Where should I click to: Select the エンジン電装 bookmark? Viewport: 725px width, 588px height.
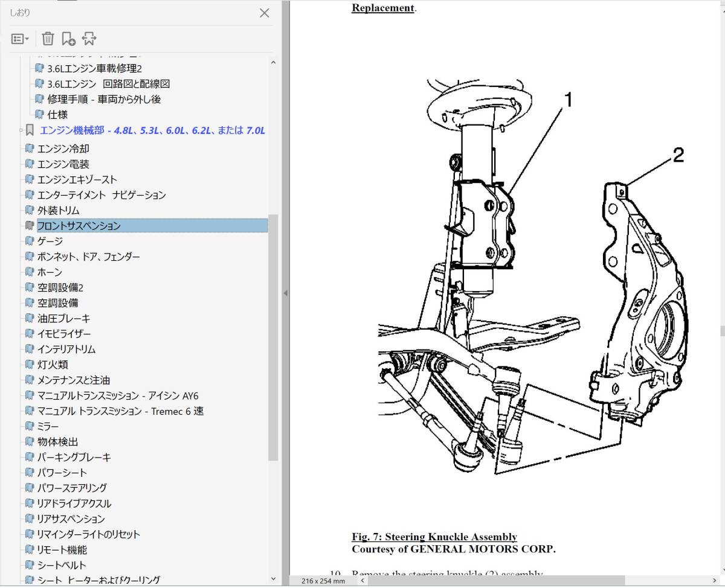[63, 164]
